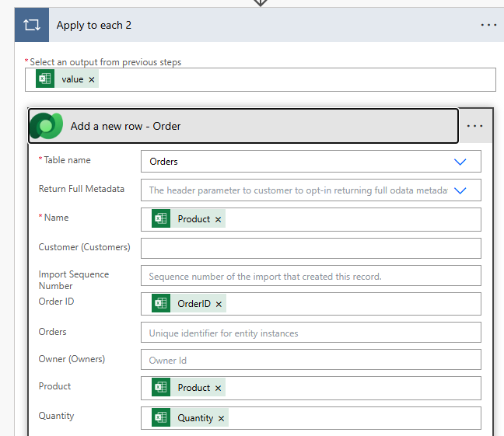
Task: Open the Add a new row ellipsis menu
Action: point(475,126)
